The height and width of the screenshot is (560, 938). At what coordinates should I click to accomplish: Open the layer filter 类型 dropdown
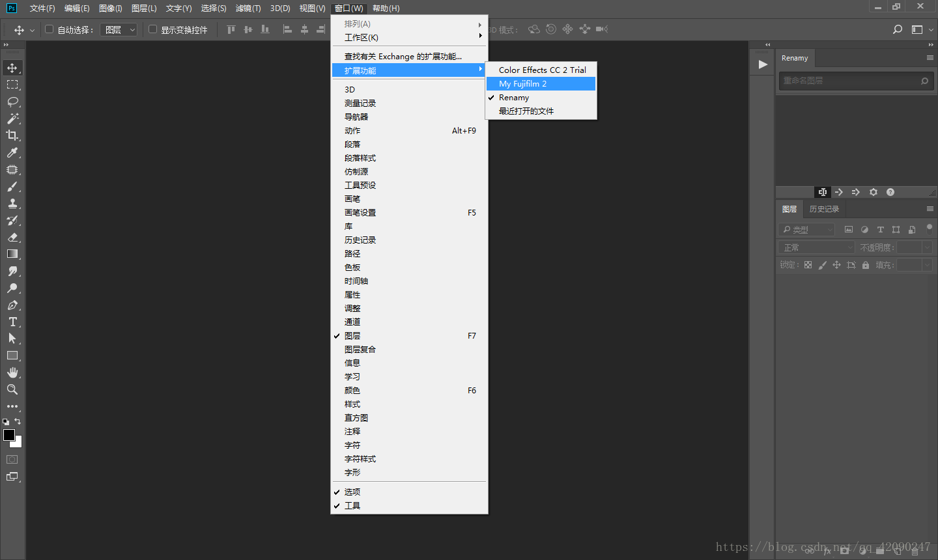806,229
